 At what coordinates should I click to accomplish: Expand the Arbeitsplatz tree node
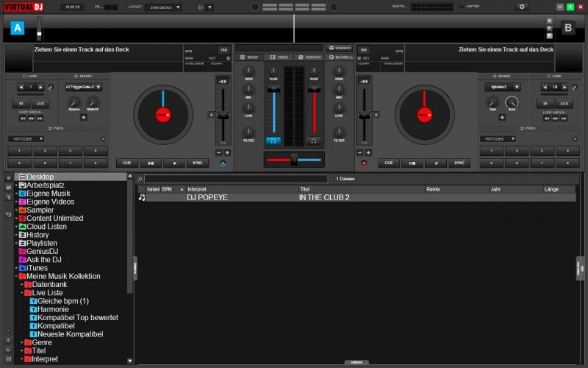click(x=16, y=185)
